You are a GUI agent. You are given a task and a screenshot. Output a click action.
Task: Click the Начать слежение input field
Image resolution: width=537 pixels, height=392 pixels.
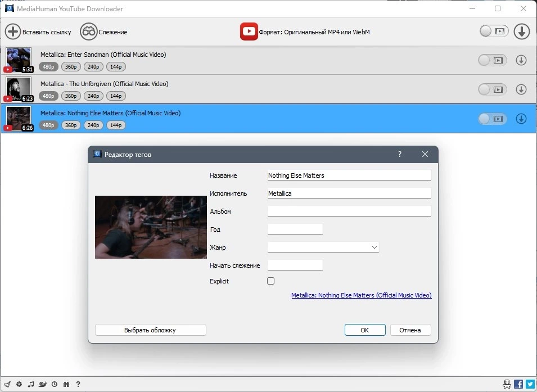295,265
